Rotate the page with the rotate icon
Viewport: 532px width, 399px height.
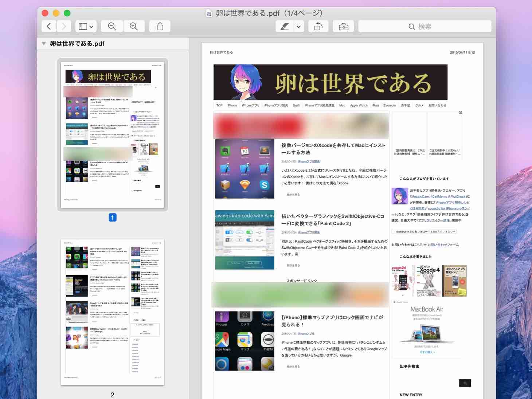pos(318,27)
